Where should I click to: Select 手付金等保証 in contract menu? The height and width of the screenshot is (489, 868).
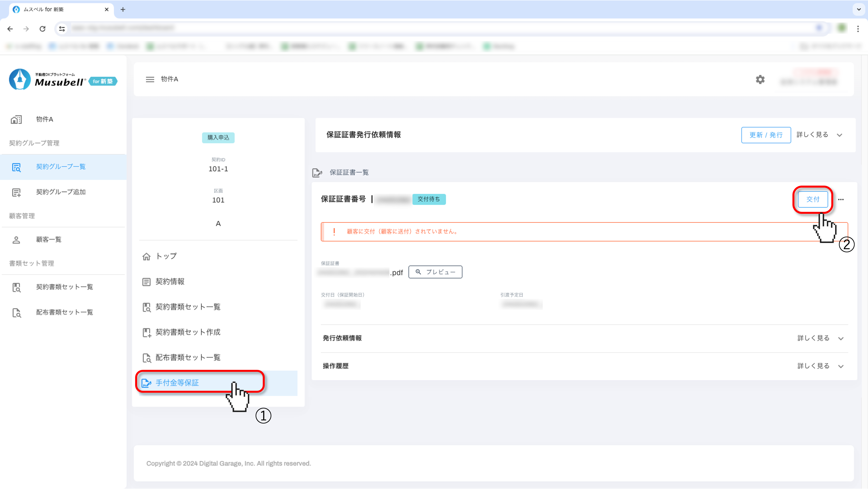point(177,383)
